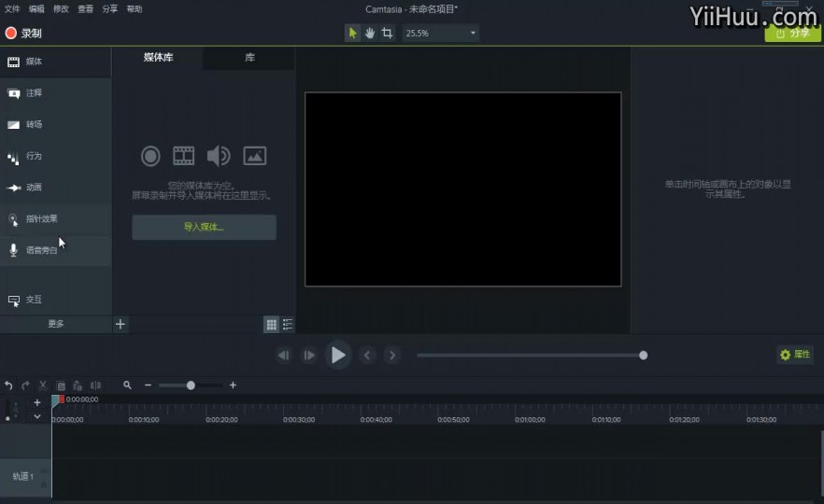Viewport: 824px width, 504px height.
Task: Click the playback scrubber handle
Action: click(643, 356)
